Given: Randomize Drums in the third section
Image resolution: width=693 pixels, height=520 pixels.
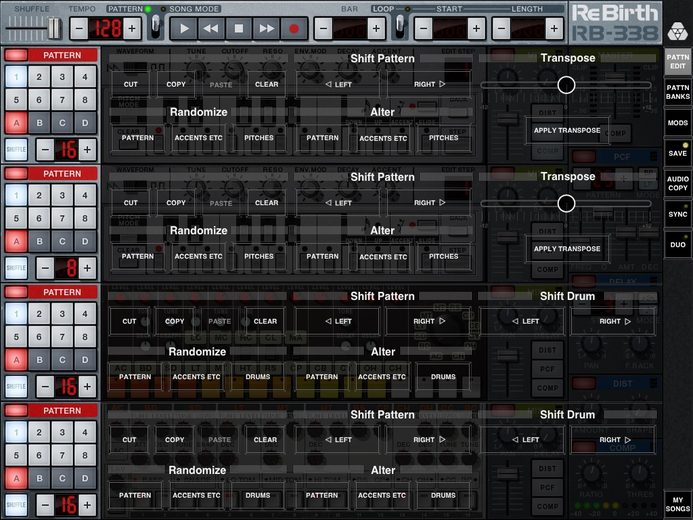Looking at the screenshot, I should coord(258,377).
